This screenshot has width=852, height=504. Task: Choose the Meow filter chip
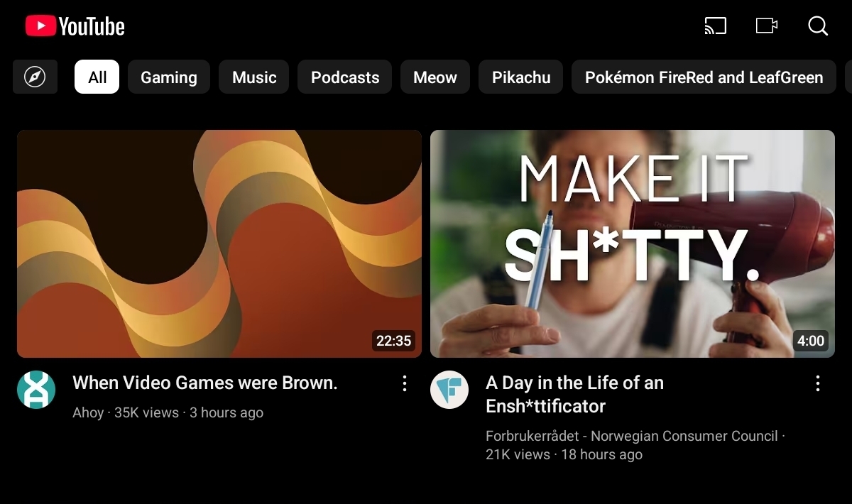click(435, 77)
